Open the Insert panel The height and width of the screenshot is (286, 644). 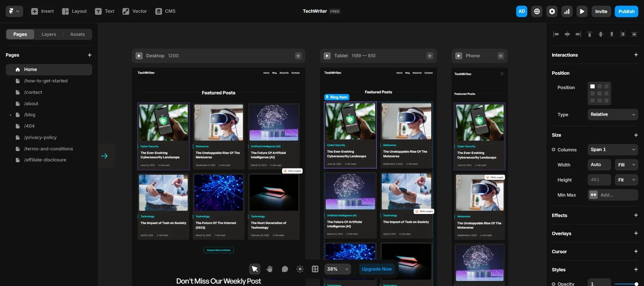point(42,11)
